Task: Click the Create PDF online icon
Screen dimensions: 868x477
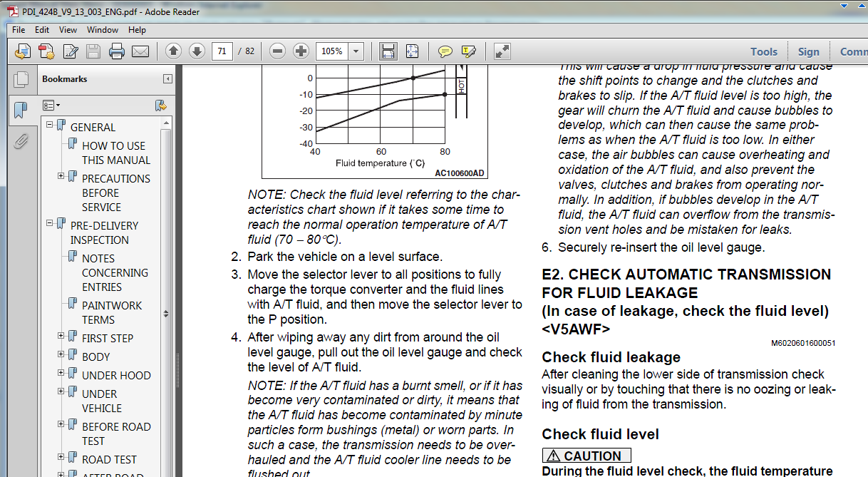Action: click(46, 51)
